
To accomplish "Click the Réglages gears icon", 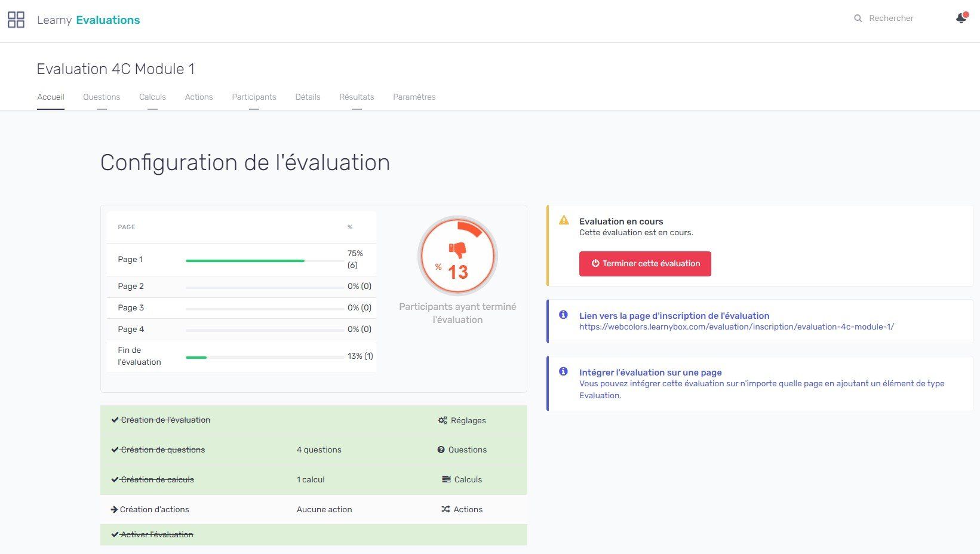I will [443, 420].
